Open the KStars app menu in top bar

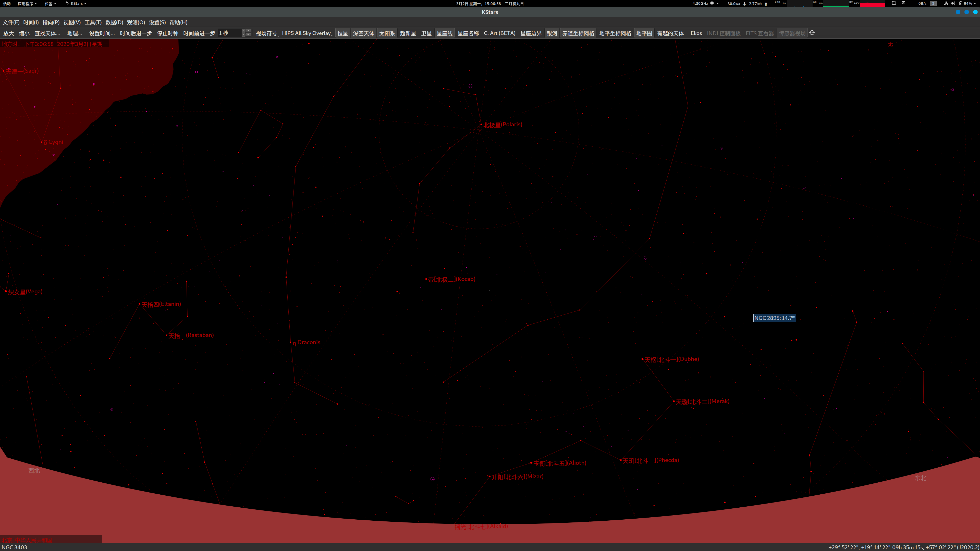coord(76,3)
